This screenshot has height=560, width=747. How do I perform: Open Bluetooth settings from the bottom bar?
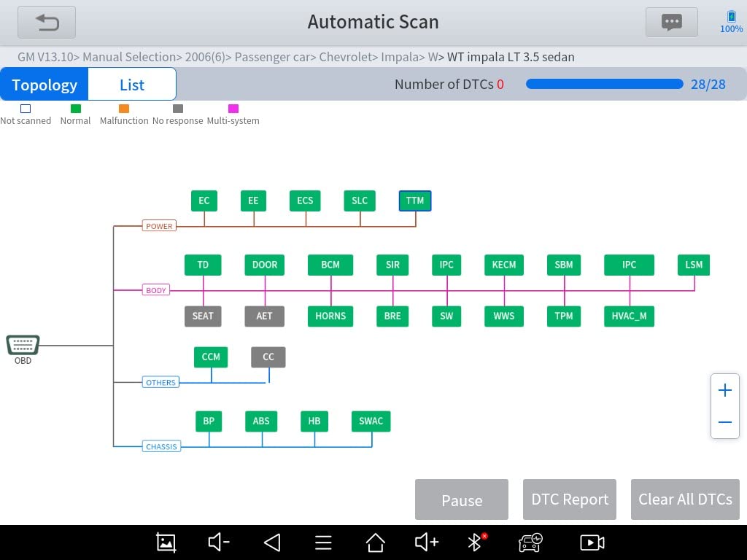[x=474, y=542]
